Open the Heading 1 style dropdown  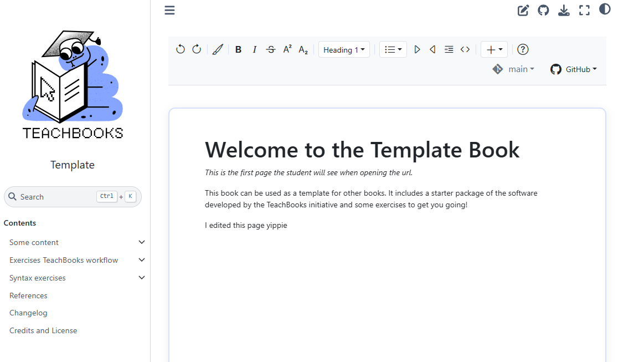344,49
